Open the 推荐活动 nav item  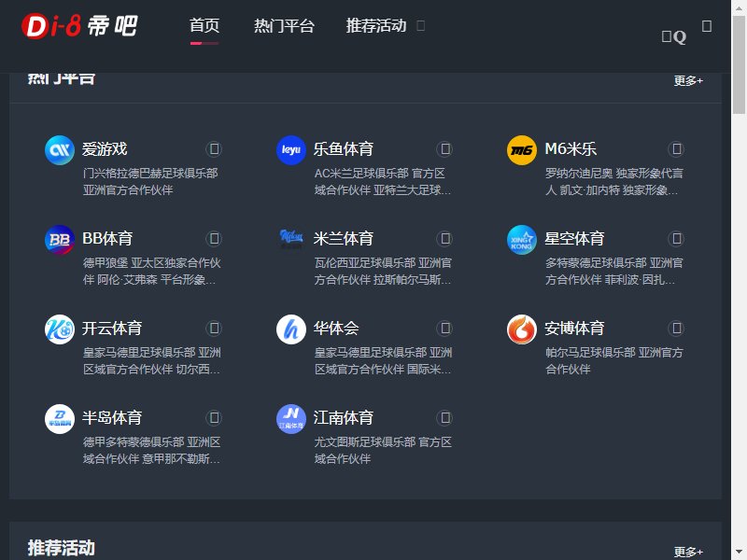click(376, 26)
